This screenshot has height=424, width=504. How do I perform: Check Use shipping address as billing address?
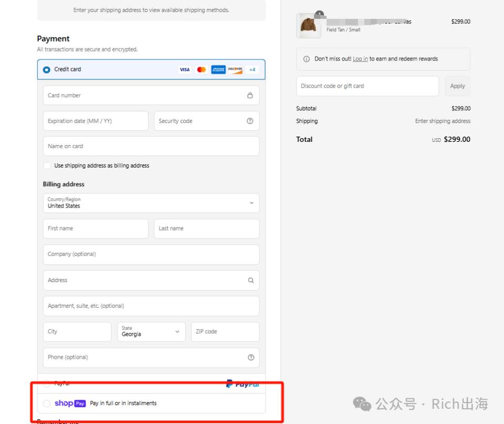click(x=47, y=166)
